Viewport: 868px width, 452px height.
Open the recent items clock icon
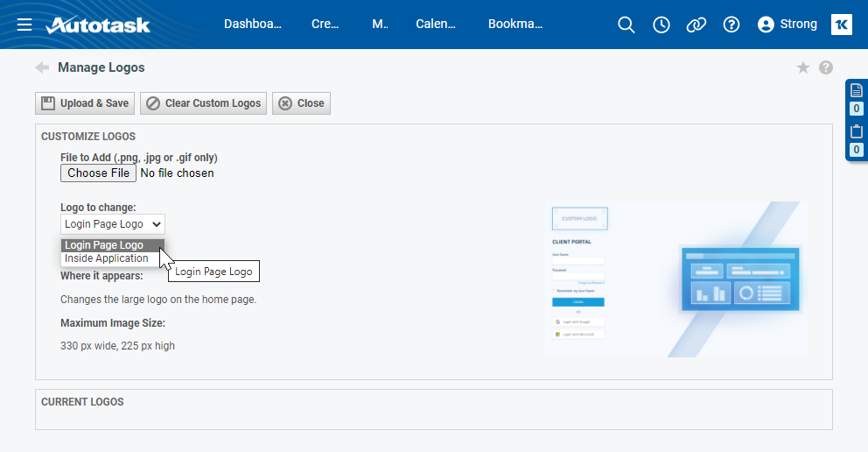(x=661, y=25)
